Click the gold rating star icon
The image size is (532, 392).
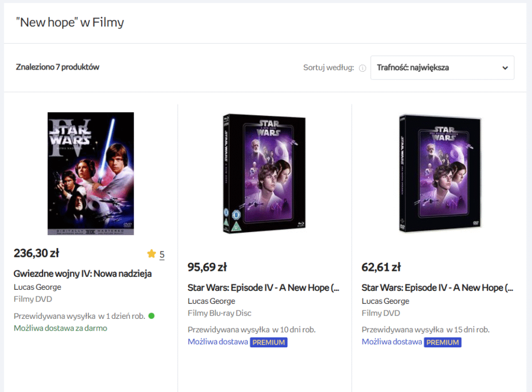coord(151,254)
